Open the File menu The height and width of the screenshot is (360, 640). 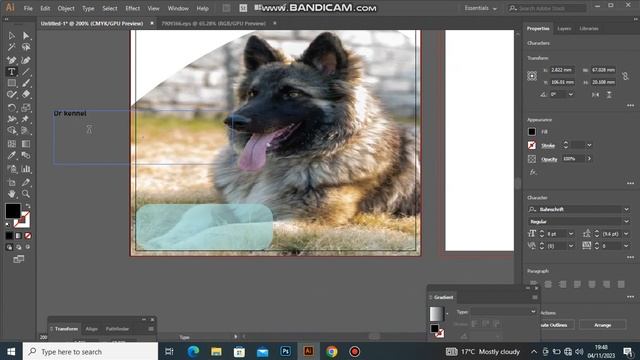pos(28,8)
